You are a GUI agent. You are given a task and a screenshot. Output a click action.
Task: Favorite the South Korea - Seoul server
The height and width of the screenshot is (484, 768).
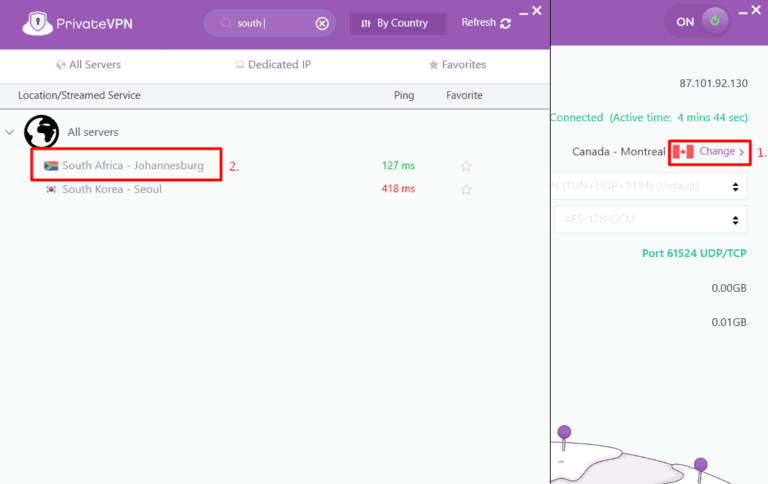click(465, 189)
